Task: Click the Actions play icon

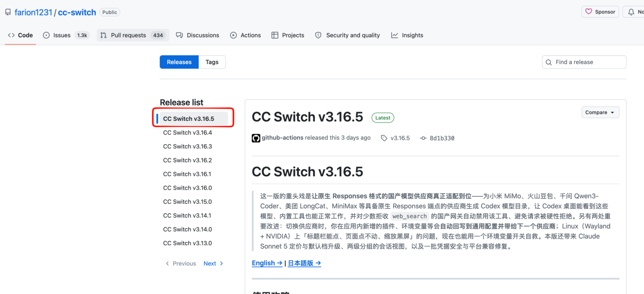Action: click(x=234, y=35)
